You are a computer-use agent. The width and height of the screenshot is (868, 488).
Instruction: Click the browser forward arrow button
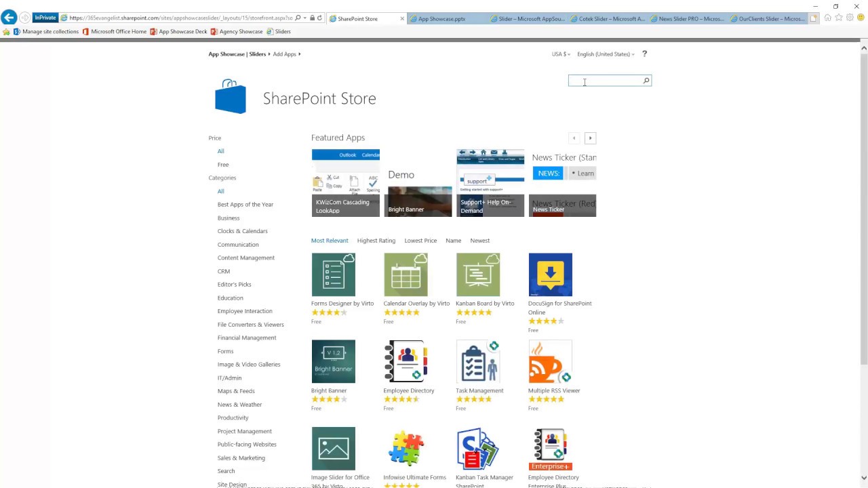tap(25, 18)
